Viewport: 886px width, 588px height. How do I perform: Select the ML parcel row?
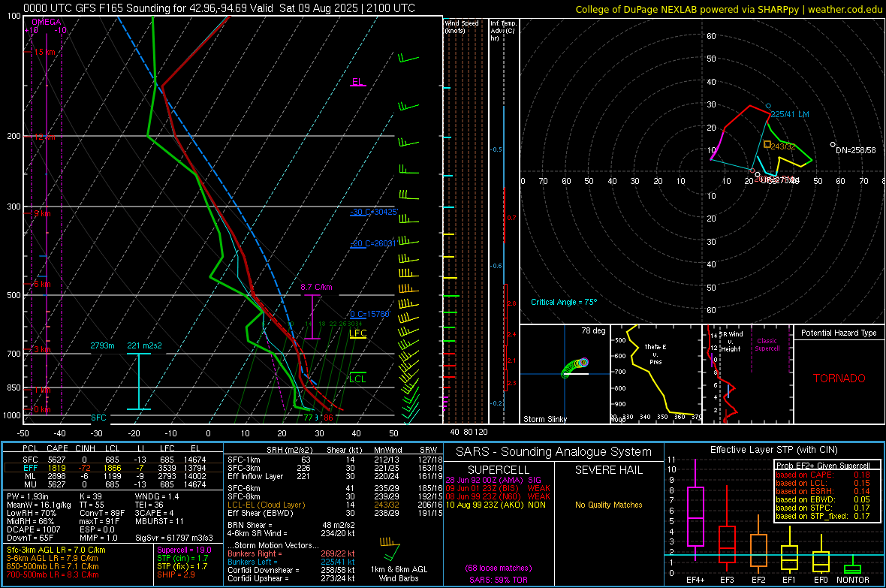click(113, 476)
